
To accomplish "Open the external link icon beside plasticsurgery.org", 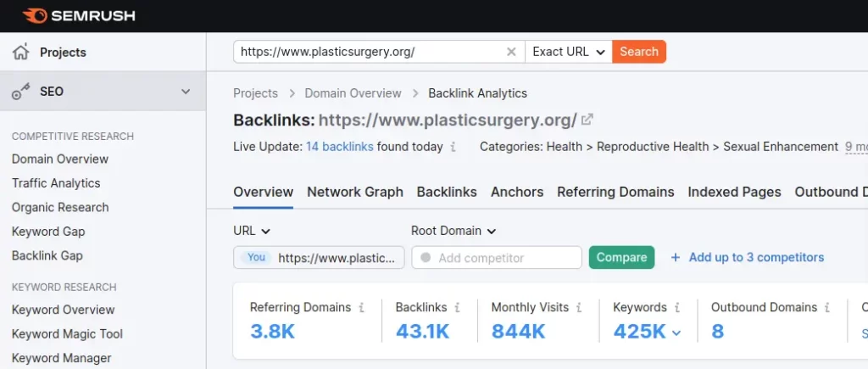I will [587, 119].
